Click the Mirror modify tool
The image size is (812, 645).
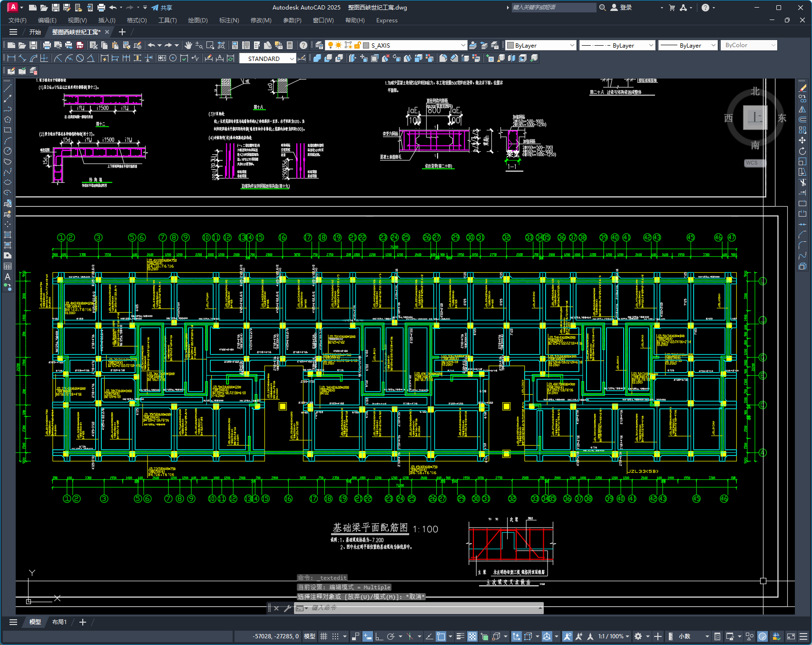tap(802, 109)
